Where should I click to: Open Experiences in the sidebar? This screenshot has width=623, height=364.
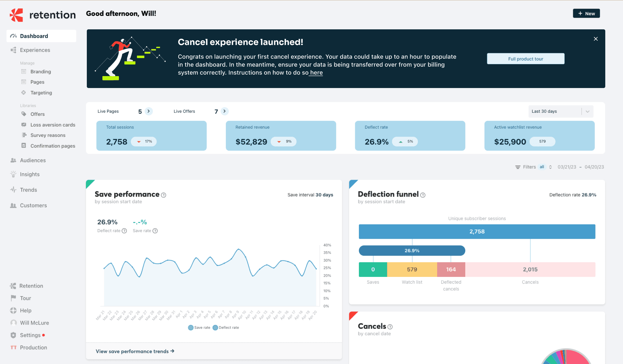(35, 50)
